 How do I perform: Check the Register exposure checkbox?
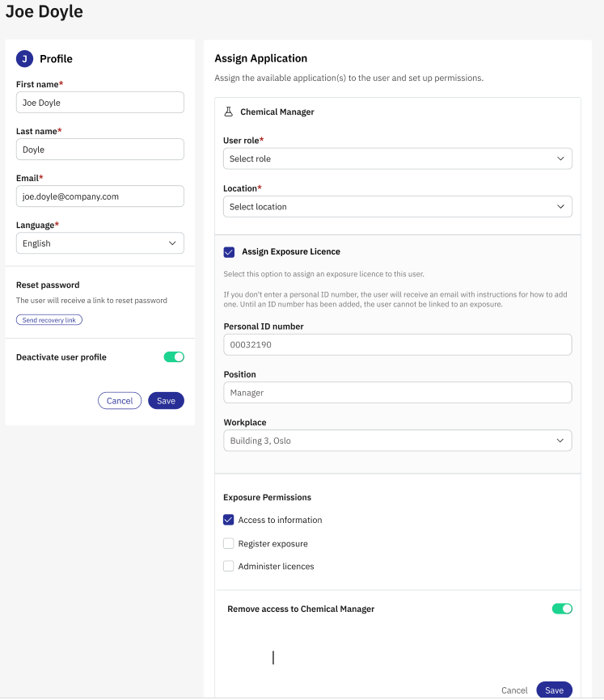click(229, 544)
